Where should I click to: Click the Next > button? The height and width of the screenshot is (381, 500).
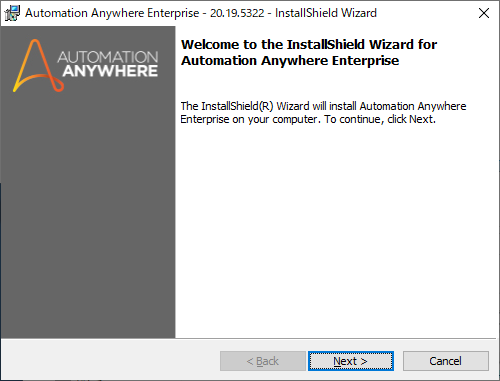(x=351, y=361)
